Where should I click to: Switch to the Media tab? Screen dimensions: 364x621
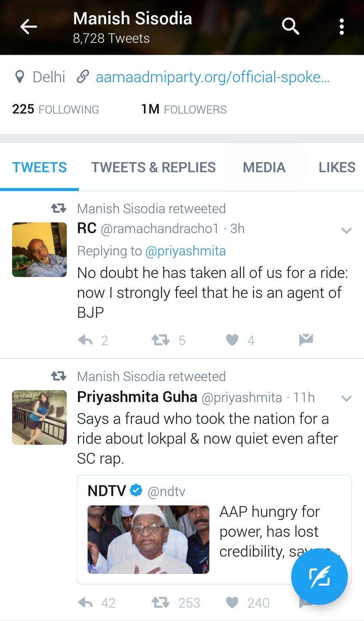pyautogui.click(x=264, y=167)
